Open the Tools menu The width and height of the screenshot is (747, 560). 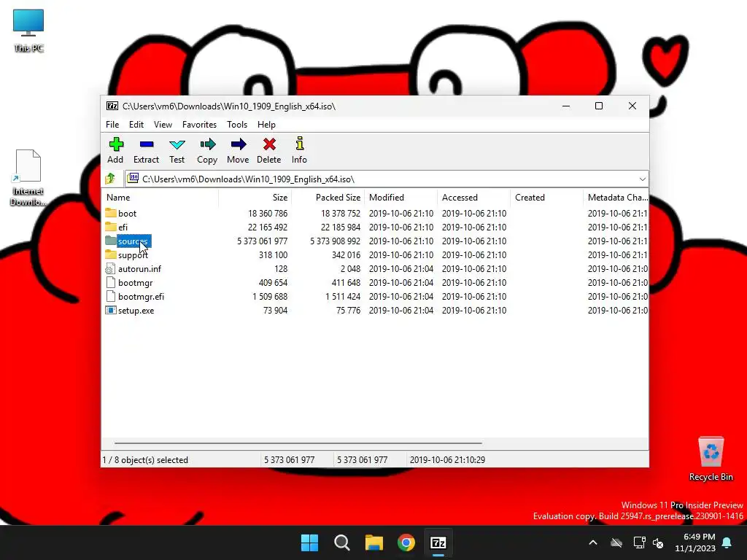click(x=237, y=124)
